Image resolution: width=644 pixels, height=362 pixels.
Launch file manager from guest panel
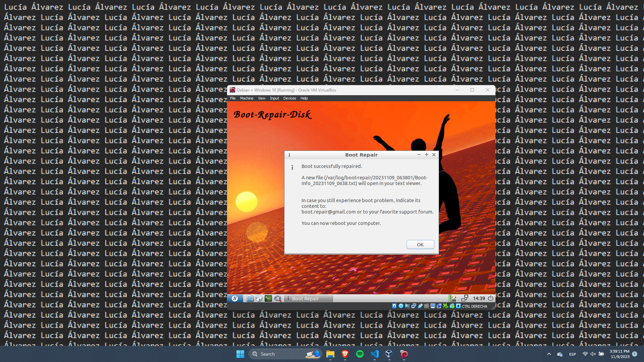(x=250, y=298)
